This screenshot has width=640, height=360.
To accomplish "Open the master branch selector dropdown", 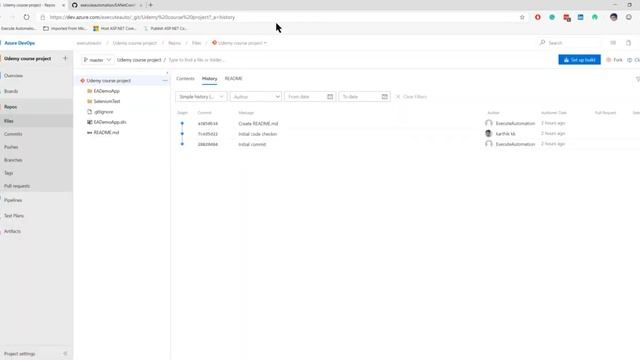I will click(x=97, y=60).
